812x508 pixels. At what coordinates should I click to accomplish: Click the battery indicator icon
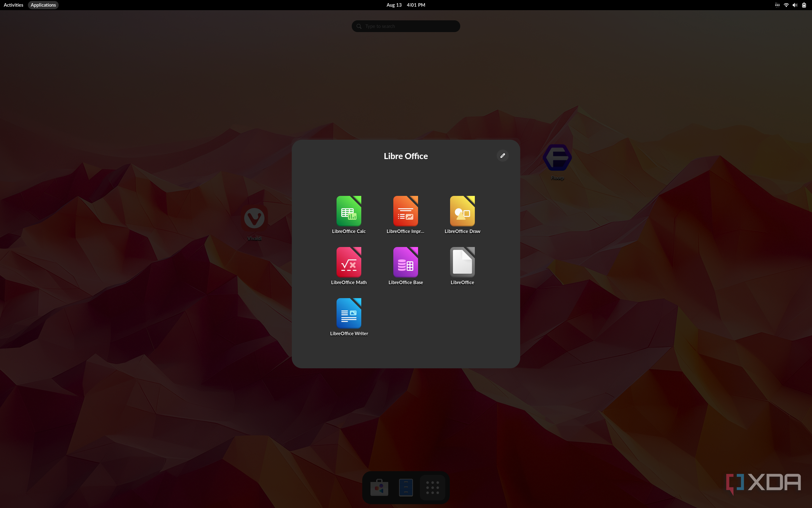(804, 5)
